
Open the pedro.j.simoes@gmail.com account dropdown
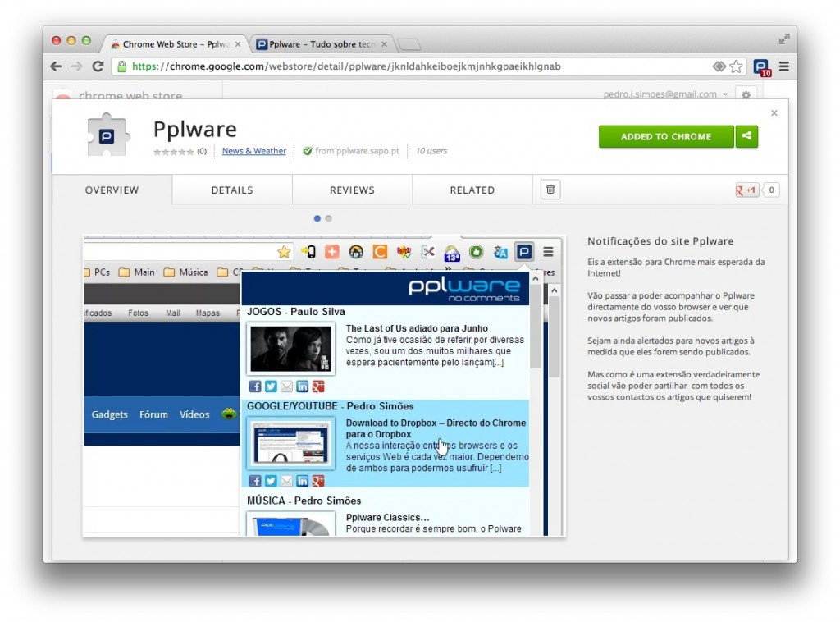pos(664,94)
